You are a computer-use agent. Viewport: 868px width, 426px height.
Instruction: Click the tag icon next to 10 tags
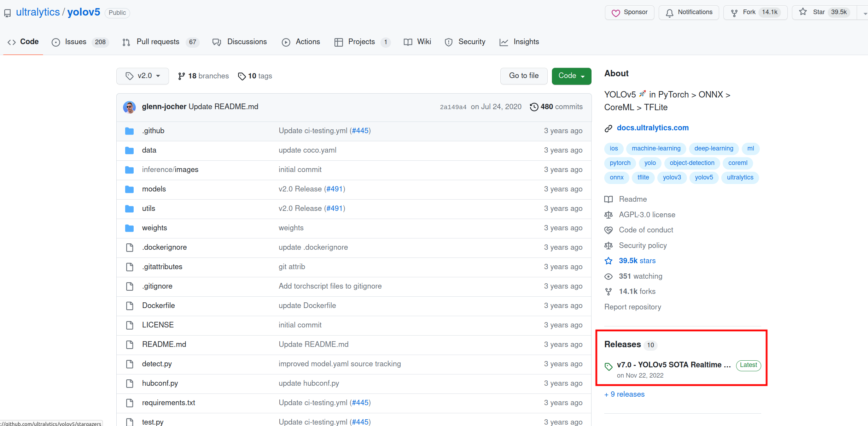coord(242,76)
